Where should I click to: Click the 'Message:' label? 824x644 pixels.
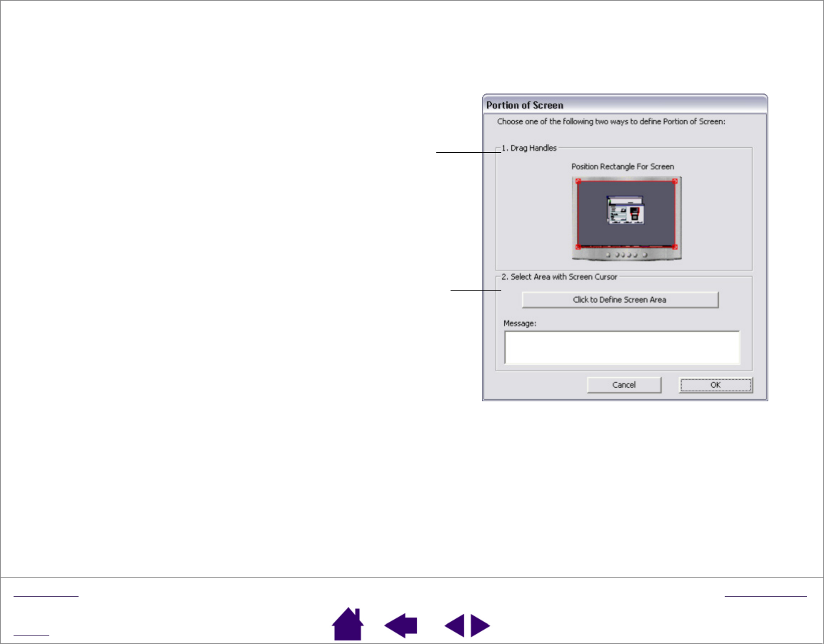520,323
